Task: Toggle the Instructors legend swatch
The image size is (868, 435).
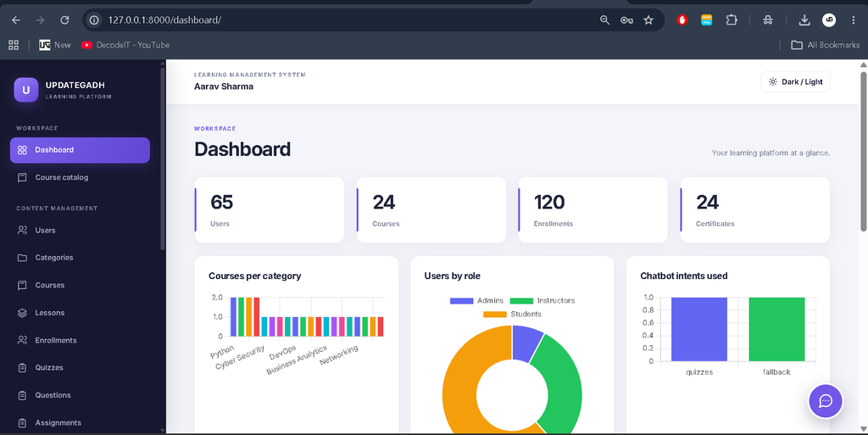Action: (x=521, y=300)
